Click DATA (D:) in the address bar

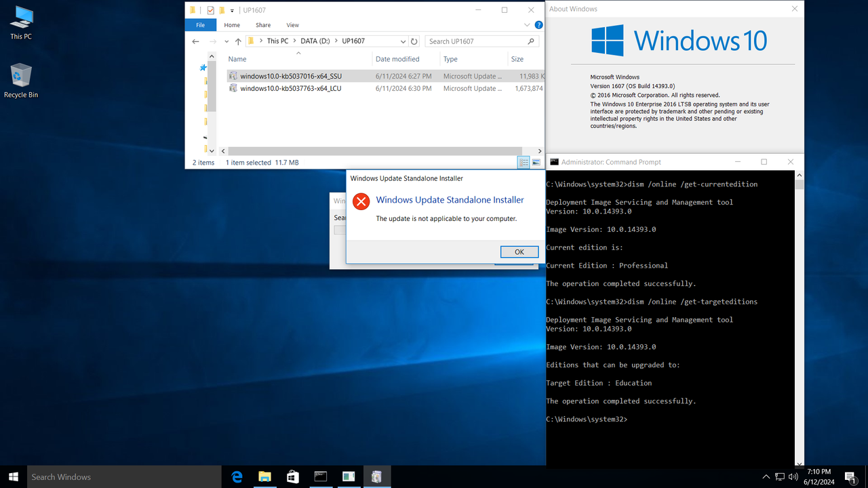(315, 41)
